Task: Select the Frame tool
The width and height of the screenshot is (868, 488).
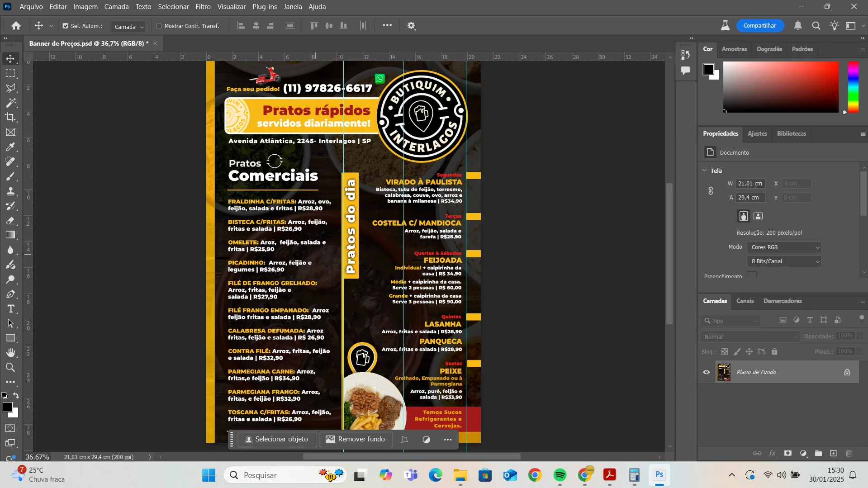Action: [10, 132]
